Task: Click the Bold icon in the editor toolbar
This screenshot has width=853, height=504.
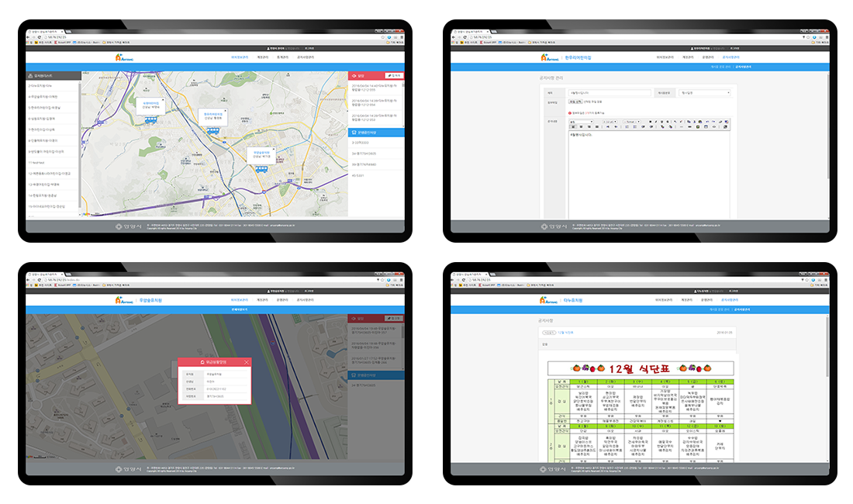Action: (x=651, y=121)
